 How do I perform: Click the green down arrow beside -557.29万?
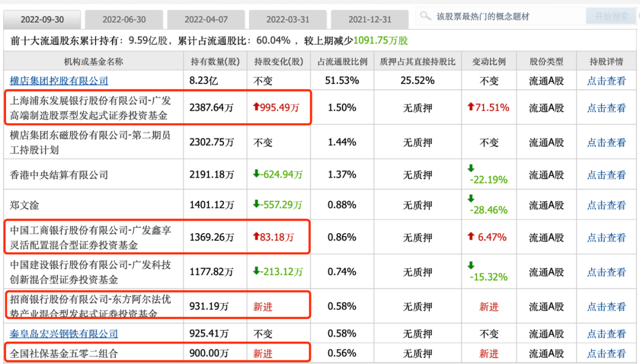tap(257, 204)
